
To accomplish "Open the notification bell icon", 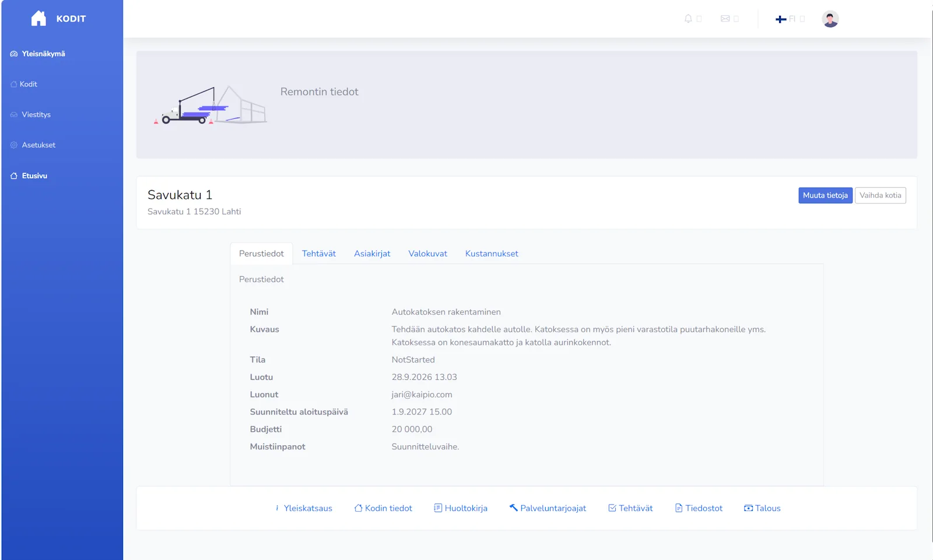I will (688, 19).
